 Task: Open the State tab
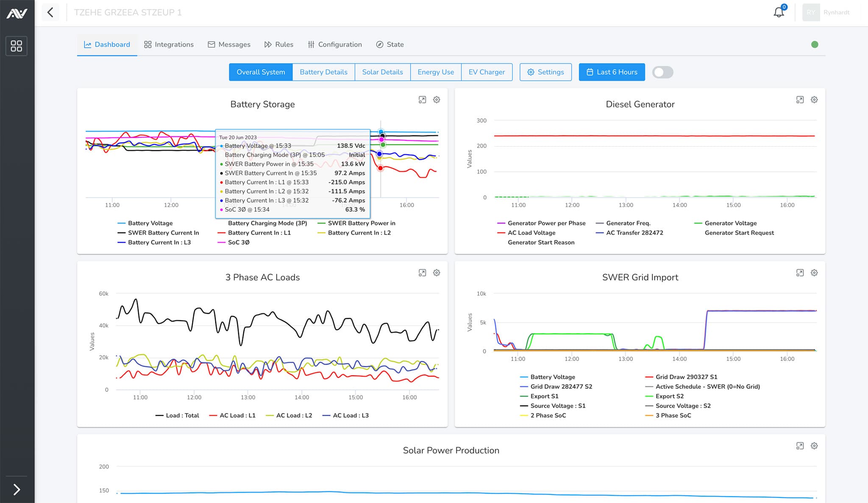tap(390, 45)
